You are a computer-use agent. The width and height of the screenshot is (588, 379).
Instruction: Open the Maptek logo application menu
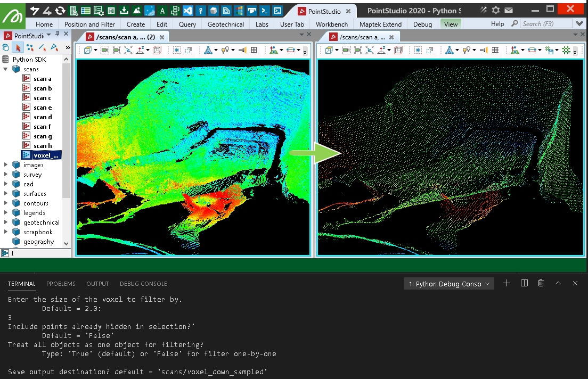pyautogui.click(x=13, y=17)
